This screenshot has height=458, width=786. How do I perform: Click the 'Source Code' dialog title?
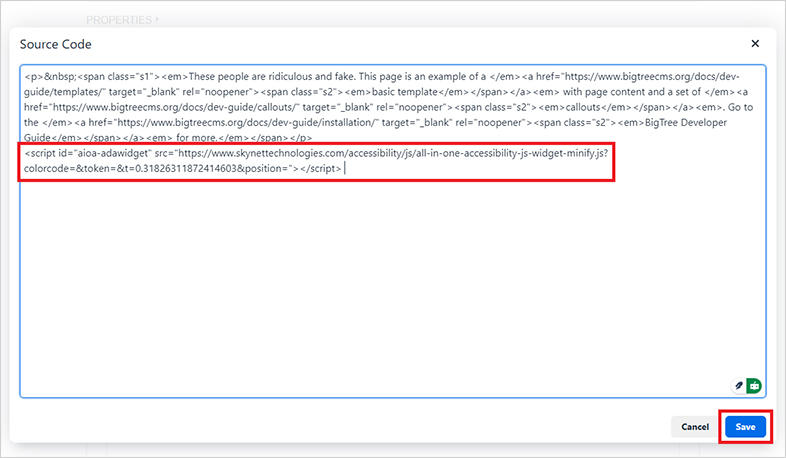pyautogui.click(x=56, y=44)
